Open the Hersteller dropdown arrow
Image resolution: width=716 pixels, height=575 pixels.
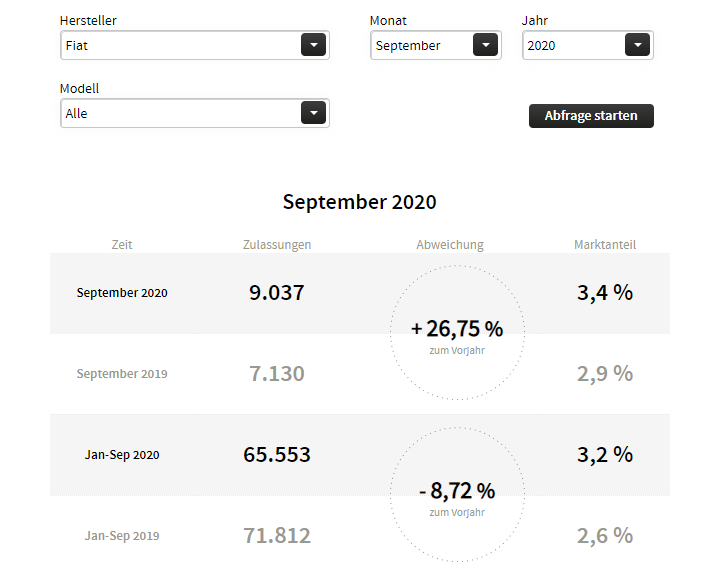(x=314, y=45)
